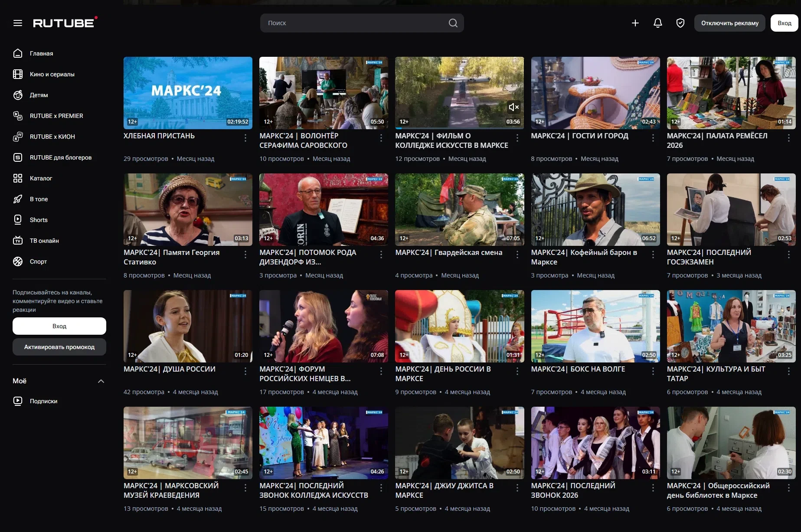Viewport: 801px width, 532px height.
Task: Click Активировать промокод button
Action: 59,347
